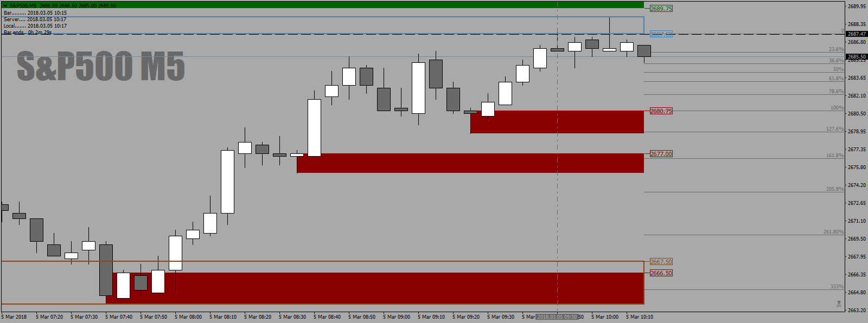This screenshot has height=323, width=868.
Task: Click the 2683.65 price axis value
Action: click(857, 78)
